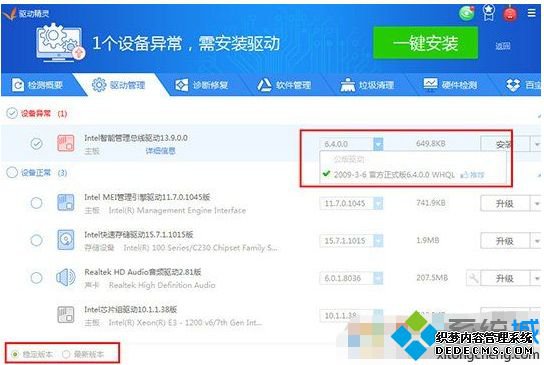Select the 最新版本 radio button

tap(66, 354)
